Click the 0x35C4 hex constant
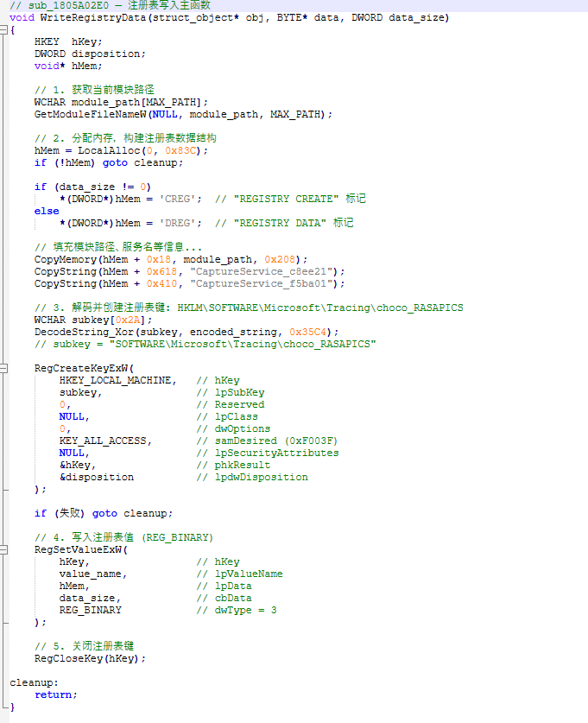This screenshot has height=723, width=588. [x=308, y=332]
